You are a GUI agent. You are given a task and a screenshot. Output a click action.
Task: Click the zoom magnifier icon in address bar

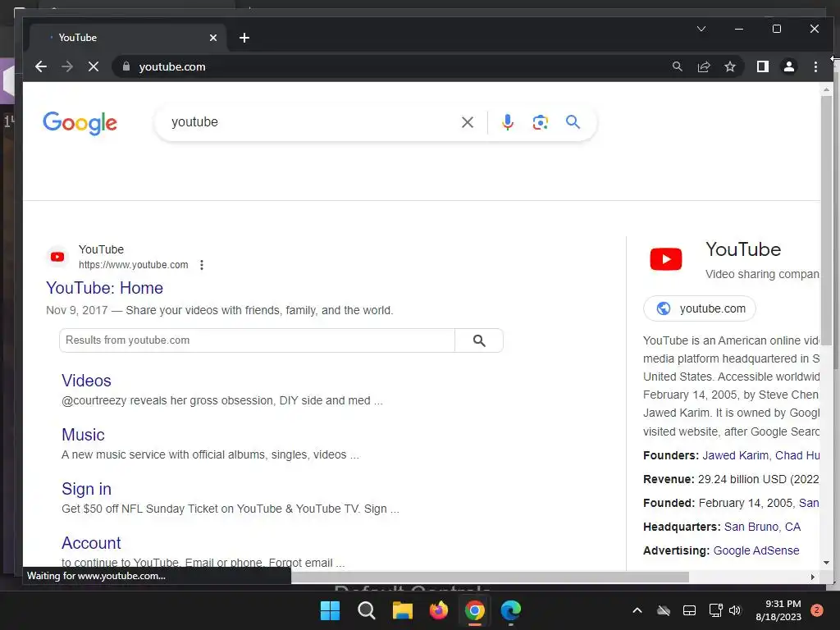(677, 66)
